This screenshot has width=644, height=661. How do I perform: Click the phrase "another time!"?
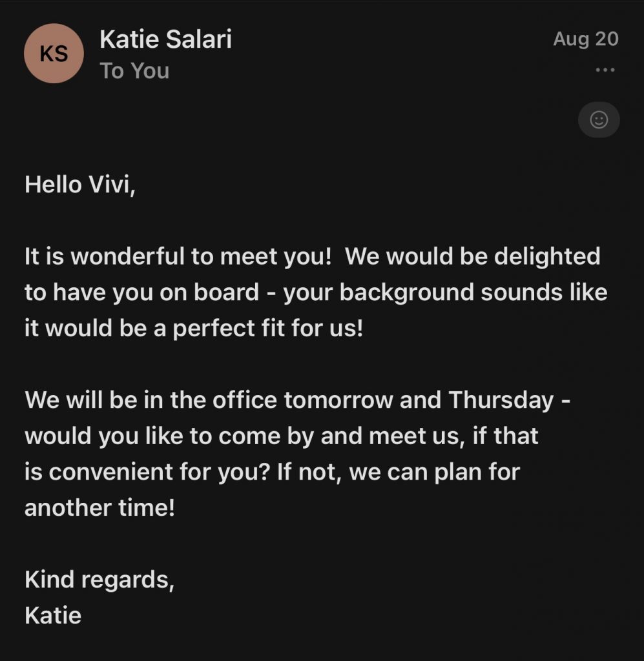click(x=99, y=507)
